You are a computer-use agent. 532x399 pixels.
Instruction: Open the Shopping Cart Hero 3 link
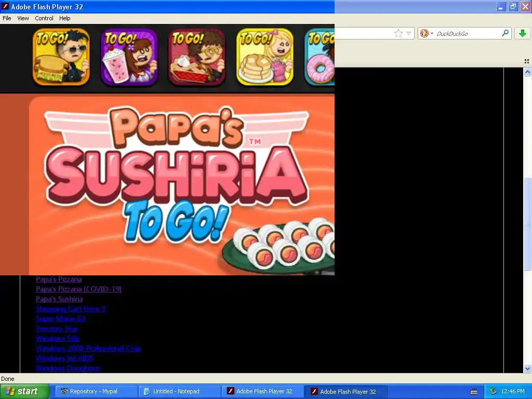tap(71, 309)
